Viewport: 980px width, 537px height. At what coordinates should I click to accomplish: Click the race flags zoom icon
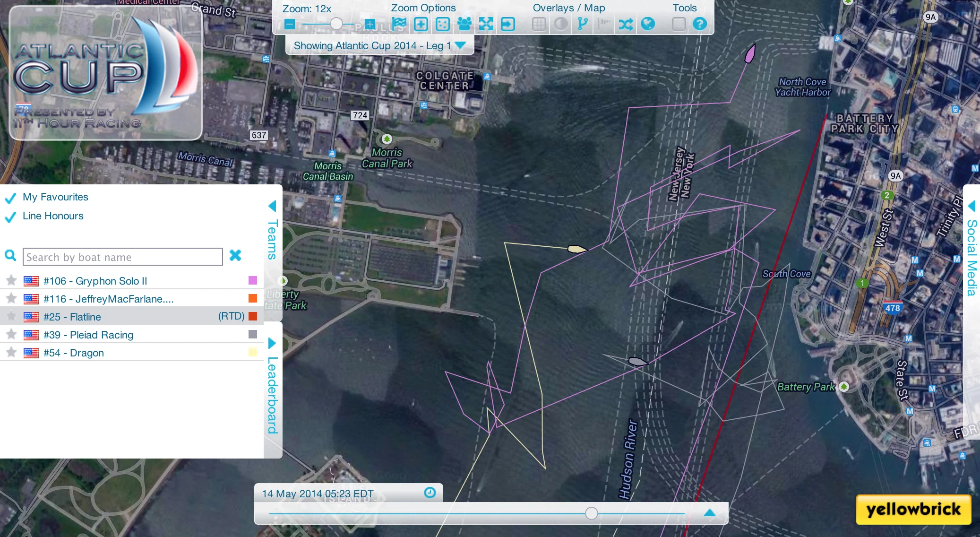point(399,24)
